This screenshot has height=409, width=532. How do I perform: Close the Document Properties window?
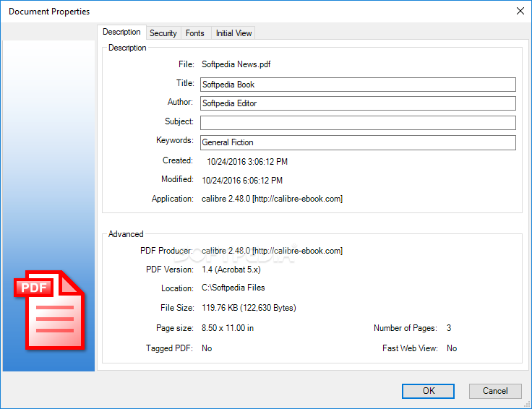tap(520, 11)
